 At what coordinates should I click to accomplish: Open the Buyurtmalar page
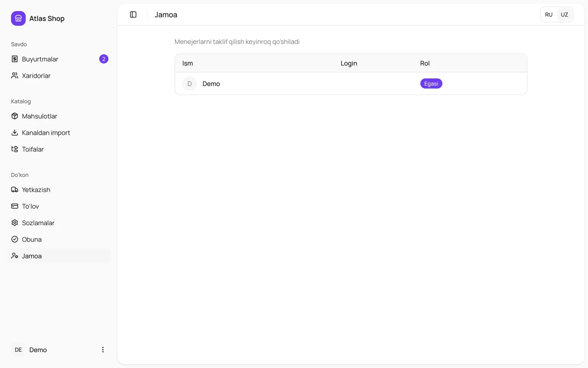pyautogui.click(x=59, y=59)
